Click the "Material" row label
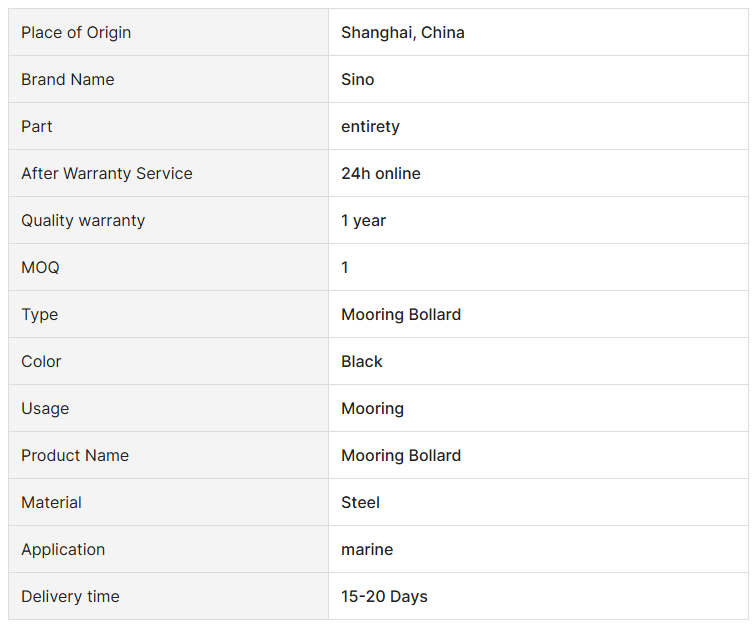 (x=52, y=502)
